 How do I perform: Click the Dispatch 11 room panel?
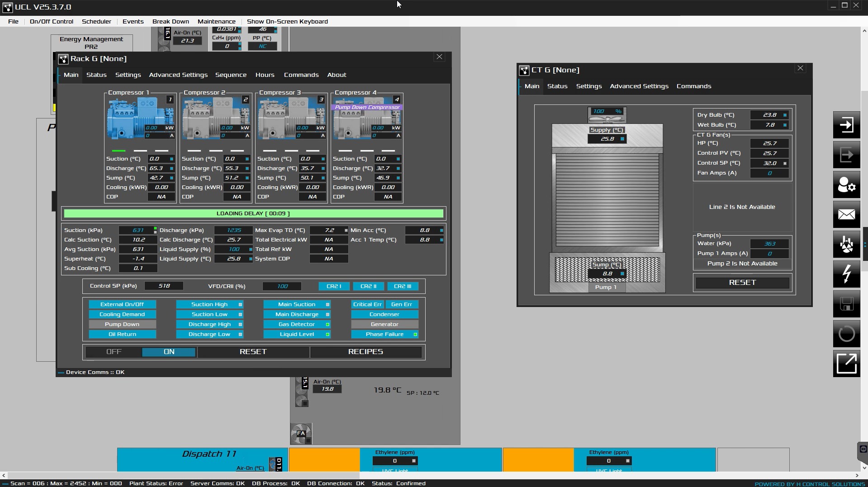tap(202, 459)
